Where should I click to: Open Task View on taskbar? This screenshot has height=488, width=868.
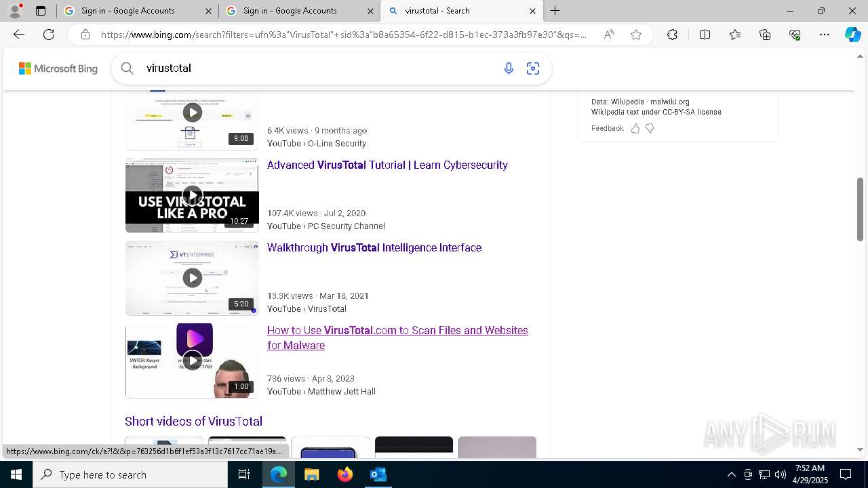point(244,474)
